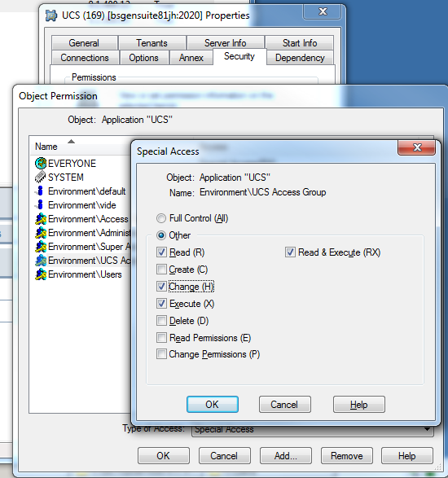Switch to the Start Info tab
This screenshot has width=448, height=478.
click(x=300, y=43)
